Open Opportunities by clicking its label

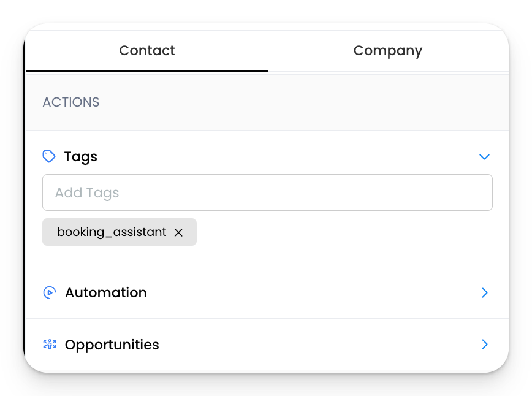112,345
